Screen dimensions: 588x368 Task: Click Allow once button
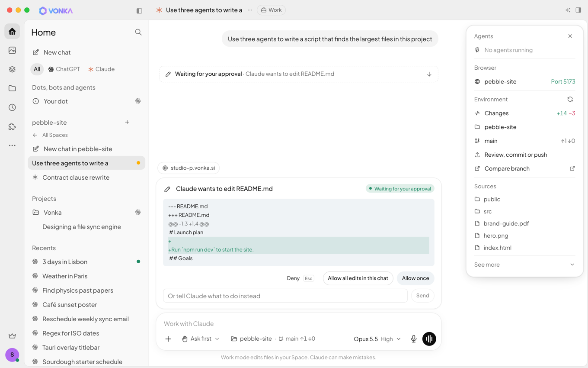click(415, 278)
